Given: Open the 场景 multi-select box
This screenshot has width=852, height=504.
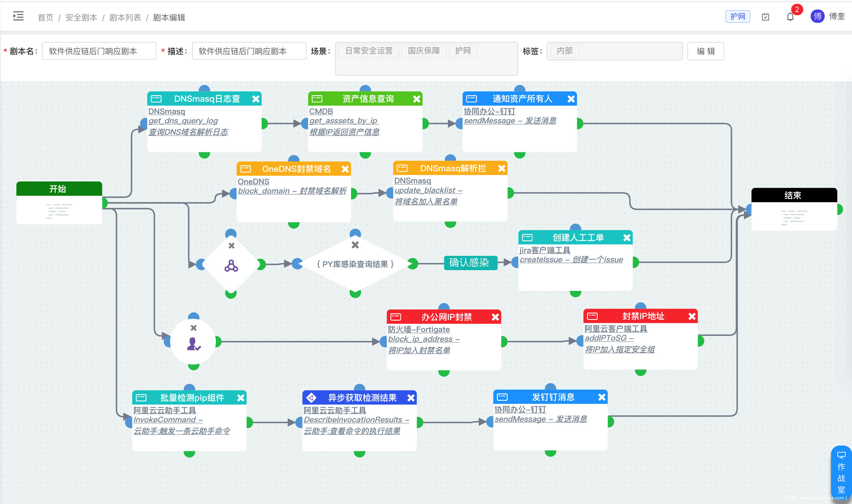Looking at the screenshot, I should (x=426, y=66).
